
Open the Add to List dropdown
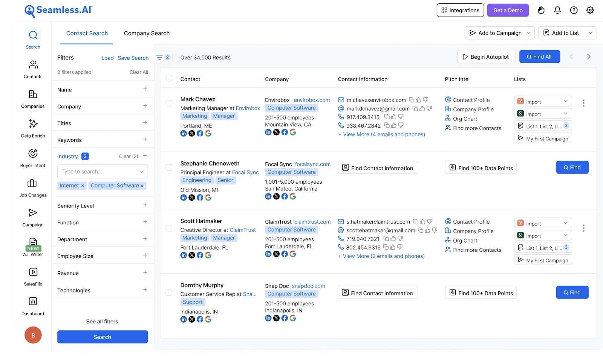click(x=567, y=33)
